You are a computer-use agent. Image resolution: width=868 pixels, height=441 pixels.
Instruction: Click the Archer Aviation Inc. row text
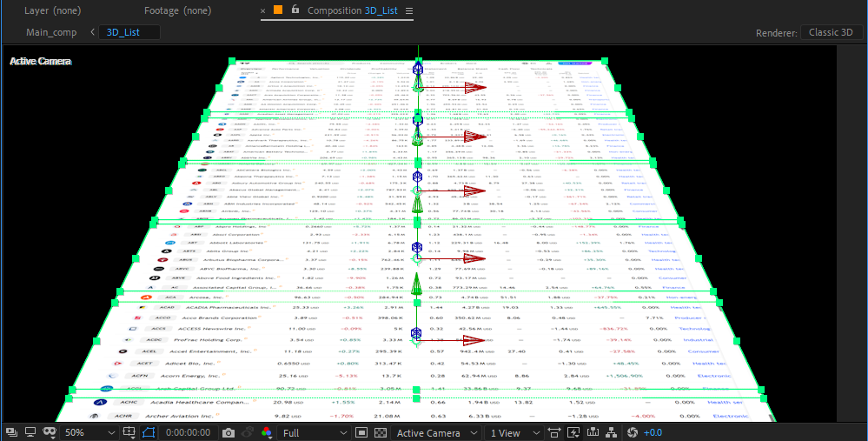coord(179,416)
